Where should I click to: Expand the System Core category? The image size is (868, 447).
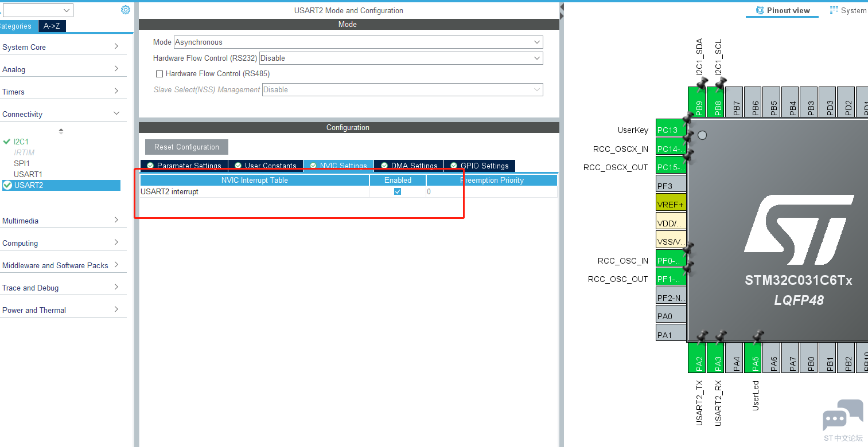coord(62,47)
